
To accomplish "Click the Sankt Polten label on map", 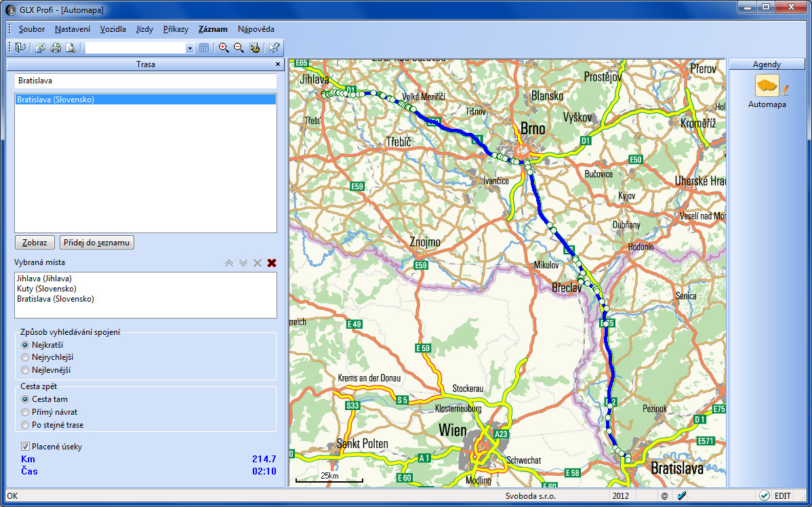I will click(x=362, y=444).
